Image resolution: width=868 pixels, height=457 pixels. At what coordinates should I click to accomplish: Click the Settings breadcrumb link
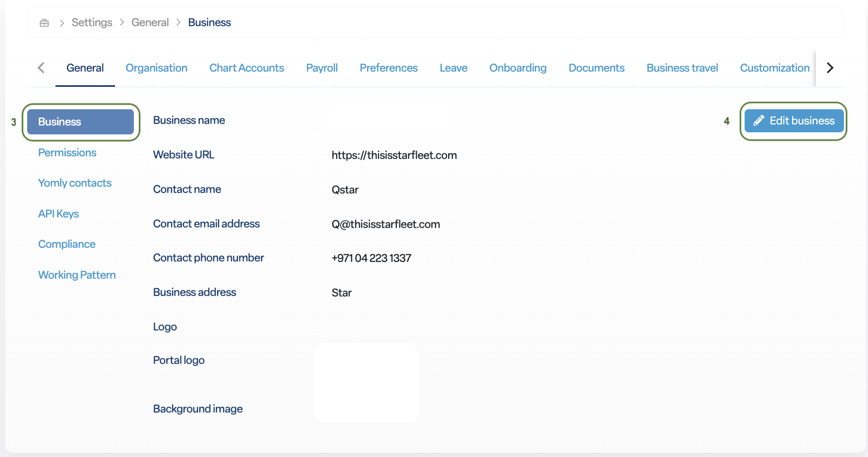click(92, 22)
